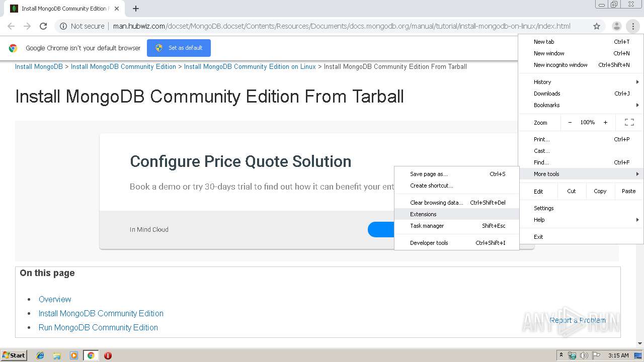The height and width of the screenshot is (362, 644).
Task: Open the Chrome profile avatar
Action: coord(616,26)
